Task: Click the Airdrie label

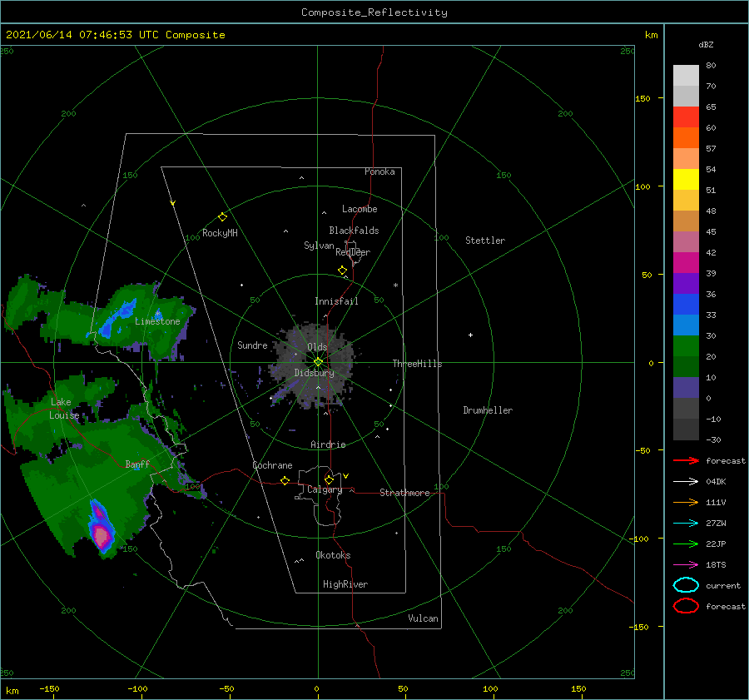Action: tap(328, 444)
